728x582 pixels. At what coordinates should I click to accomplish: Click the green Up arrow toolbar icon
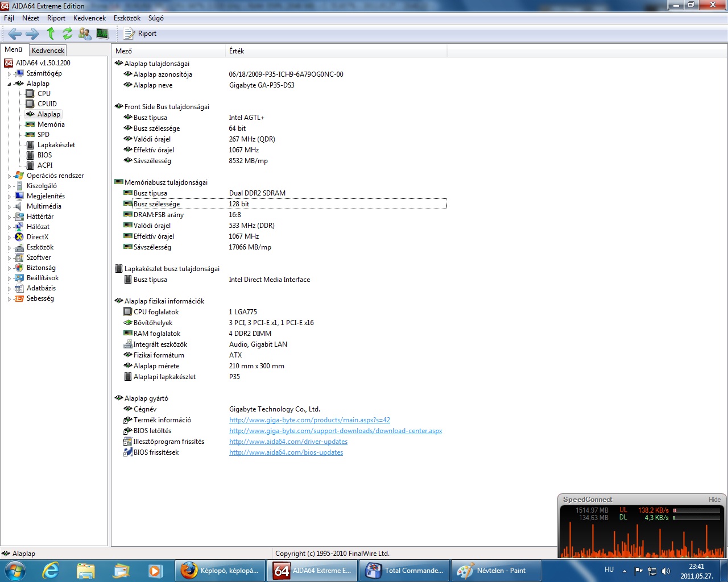[x=51, y=34]
